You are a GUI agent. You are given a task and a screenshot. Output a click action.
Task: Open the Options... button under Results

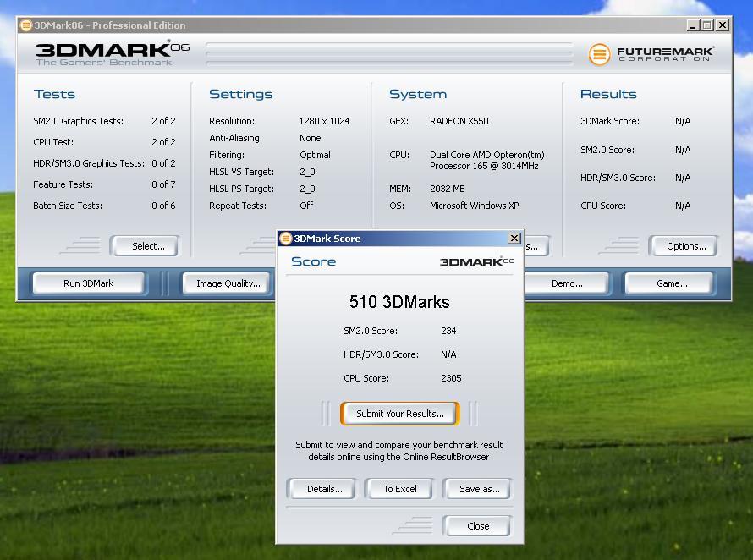click(684, 246)
